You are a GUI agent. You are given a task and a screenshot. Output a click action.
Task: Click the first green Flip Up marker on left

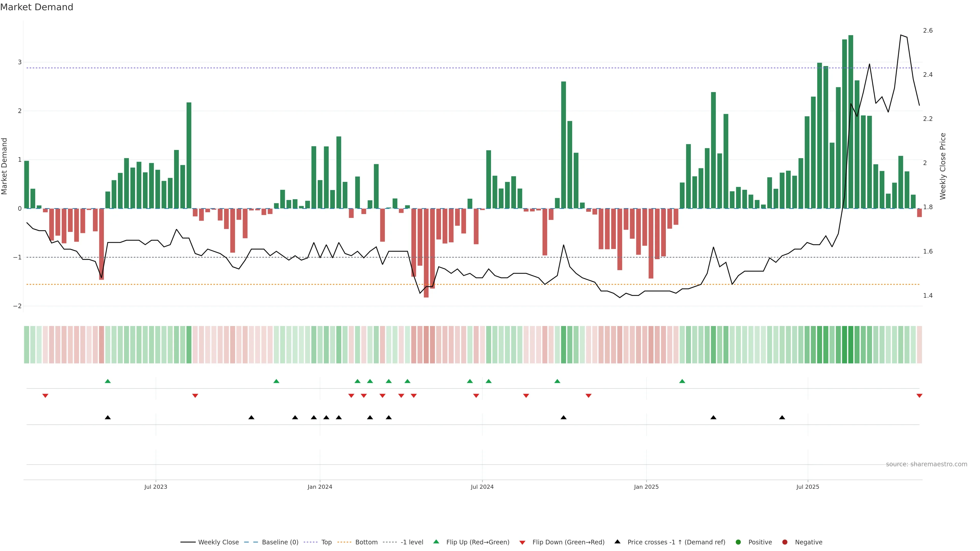(108, 381)
